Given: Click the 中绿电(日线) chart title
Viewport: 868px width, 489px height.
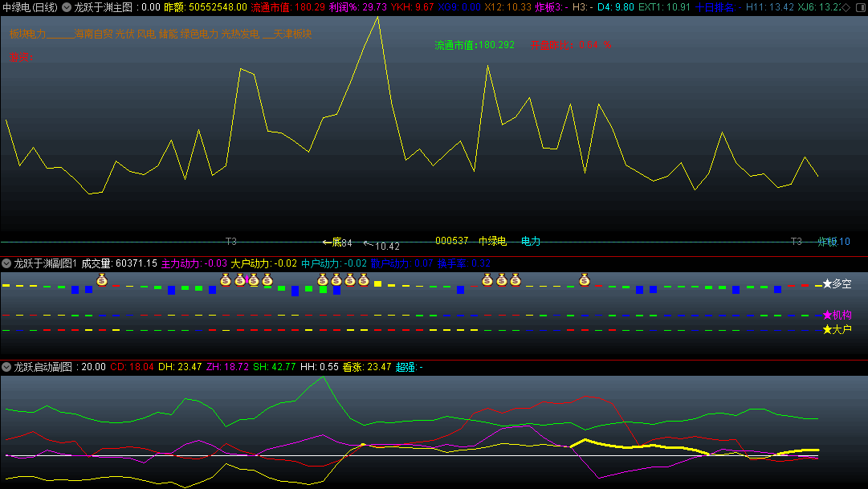Looking at the screenshot, I should (31, 6).
